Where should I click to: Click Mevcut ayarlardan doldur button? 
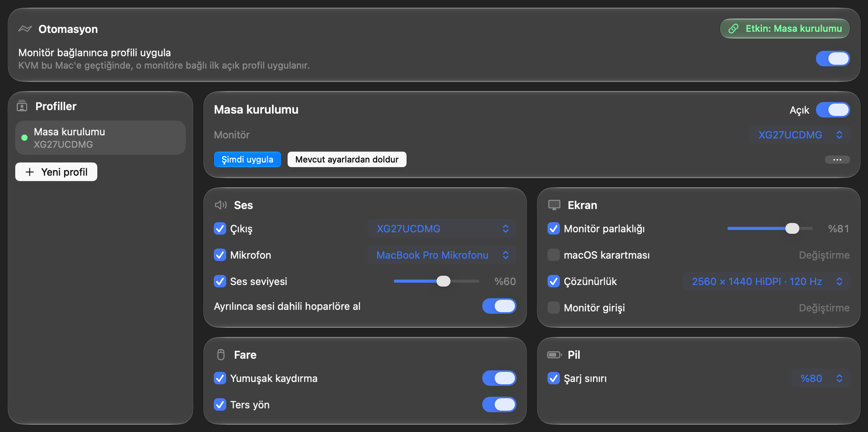347,160
